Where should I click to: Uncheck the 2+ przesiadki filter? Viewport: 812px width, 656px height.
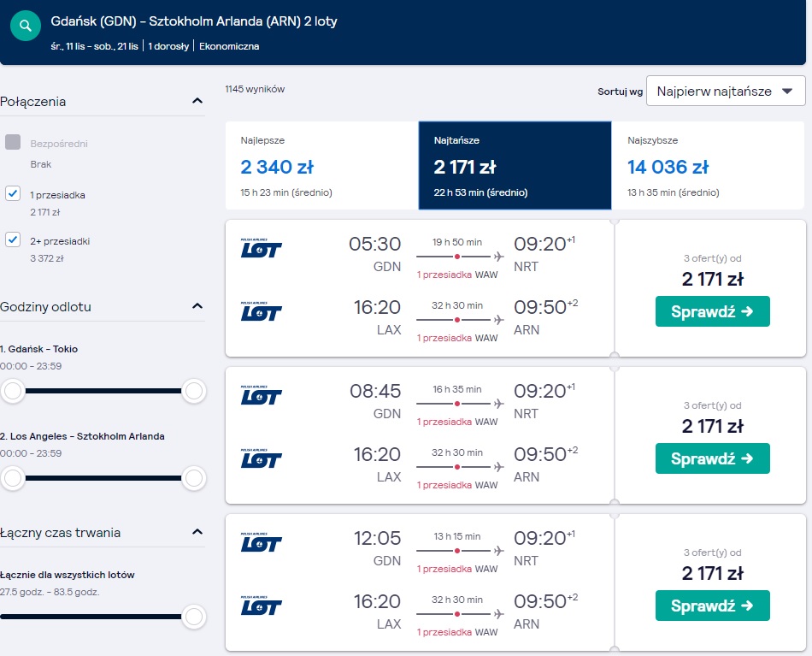click(13, 240)
